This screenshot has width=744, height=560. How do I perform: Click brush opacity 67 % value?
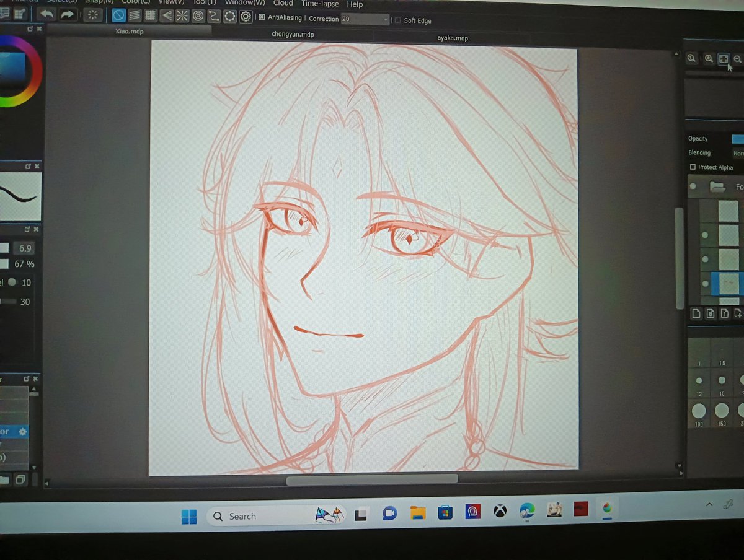[24, 265]
